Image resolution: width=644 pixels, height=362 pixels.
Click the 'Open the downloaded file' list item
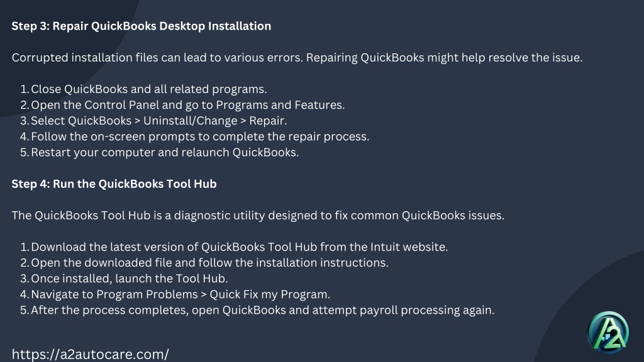204,263
